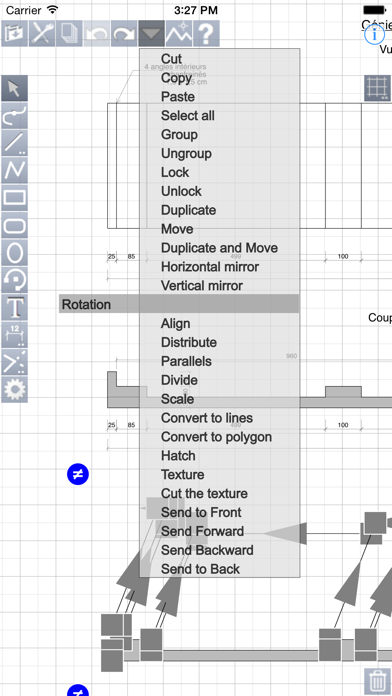This screenshot has width=392, height=696.
Task: Choose Divide from the menu
Action: [179, 380]
